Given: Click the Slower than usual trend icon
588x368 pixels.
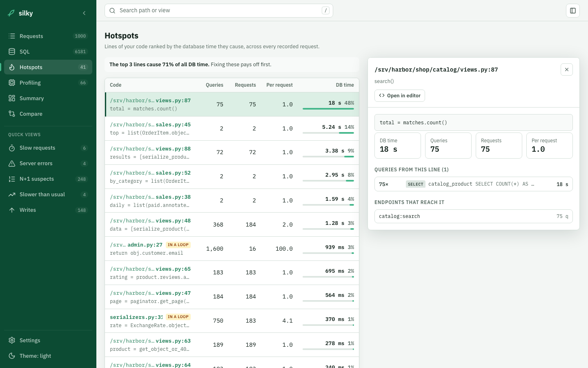Looking at the screenshot, I should pyautogui.click(x=12, y=195).
